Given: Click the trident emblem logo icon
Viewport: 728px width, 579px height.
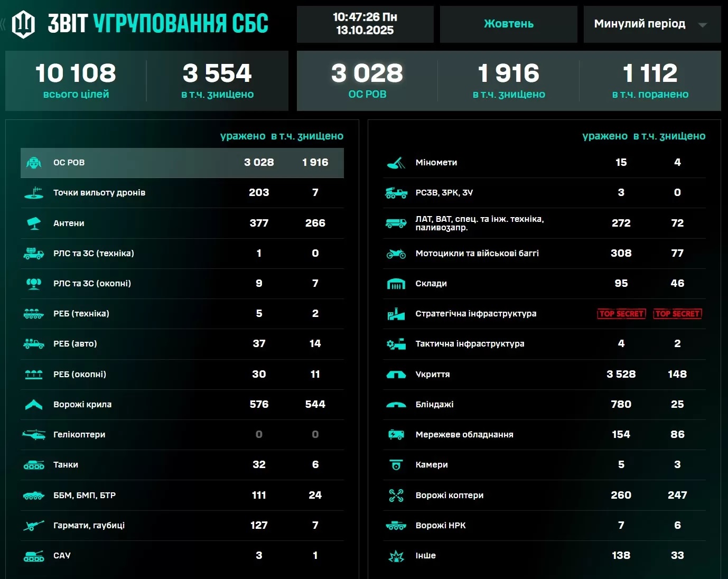Looking at the screenshot, I should (x=23, y=24).
